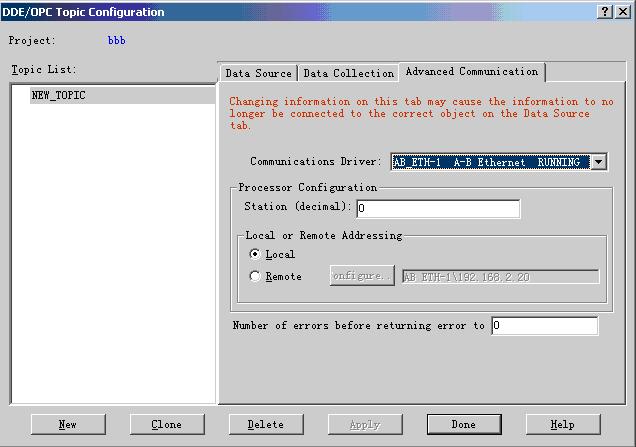Open the Data Collection tab
The width and height of the screenshot is (636, 447).
pos(348,73)
